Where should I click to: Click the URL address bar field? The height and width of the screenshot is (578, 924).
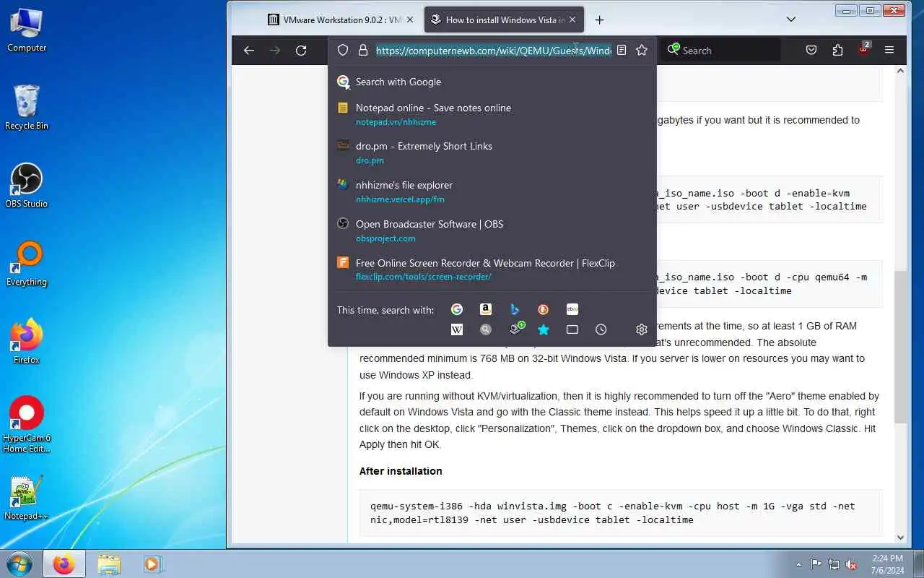pos(493,51)
